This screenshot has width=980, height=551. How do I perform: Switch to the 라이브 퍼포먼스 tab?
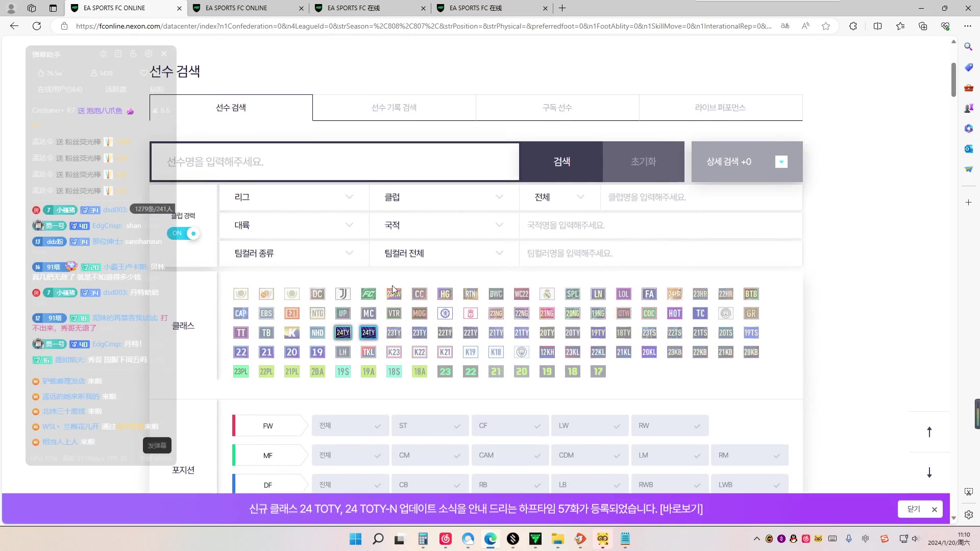[x=721, y=108]
